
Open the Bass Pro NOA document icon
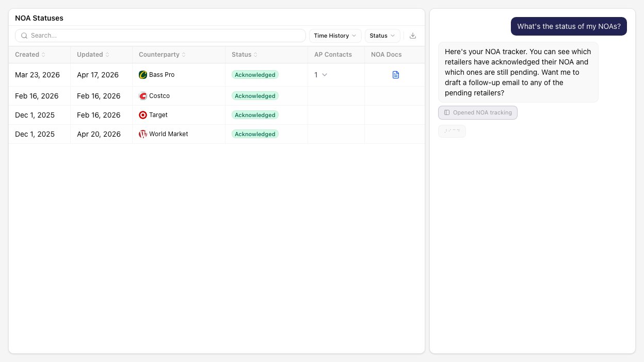pyautogui.click(x=396, y=75)
